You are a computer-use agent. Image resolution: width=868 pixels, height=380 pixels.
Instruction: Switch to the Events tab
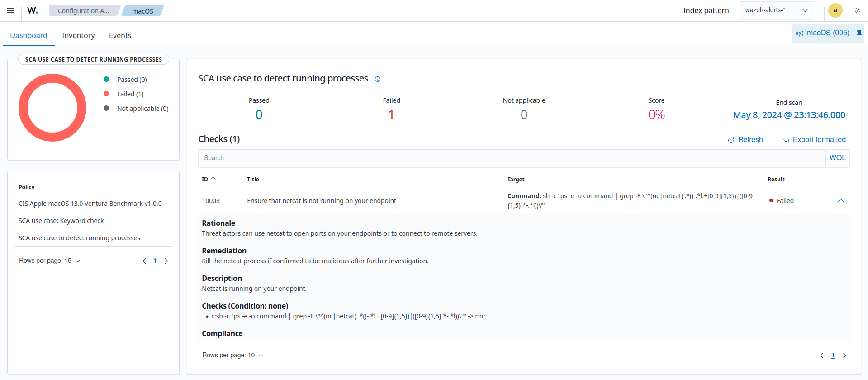coord(120,35)
